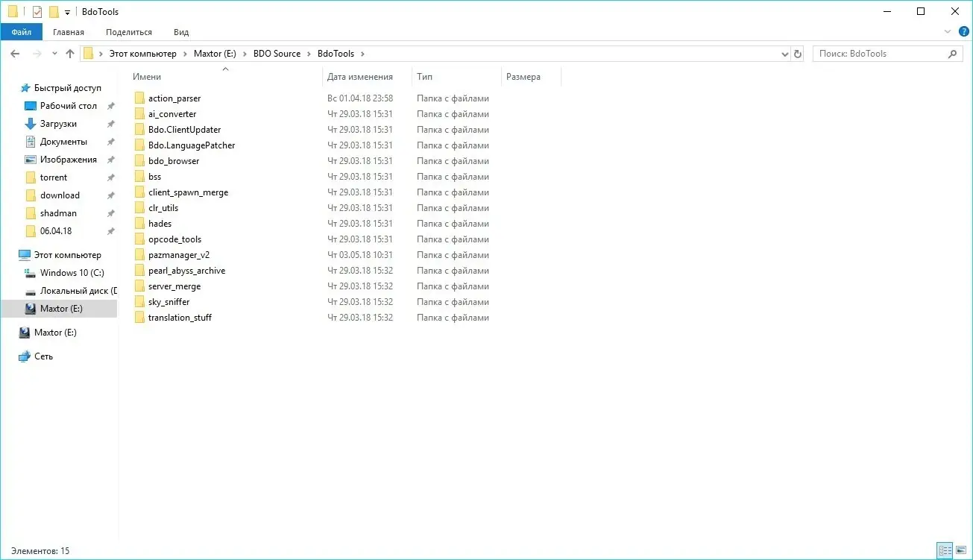Select the hades folder icon
973x560 pixels.
pyautogui.click(x=139, y=224)
